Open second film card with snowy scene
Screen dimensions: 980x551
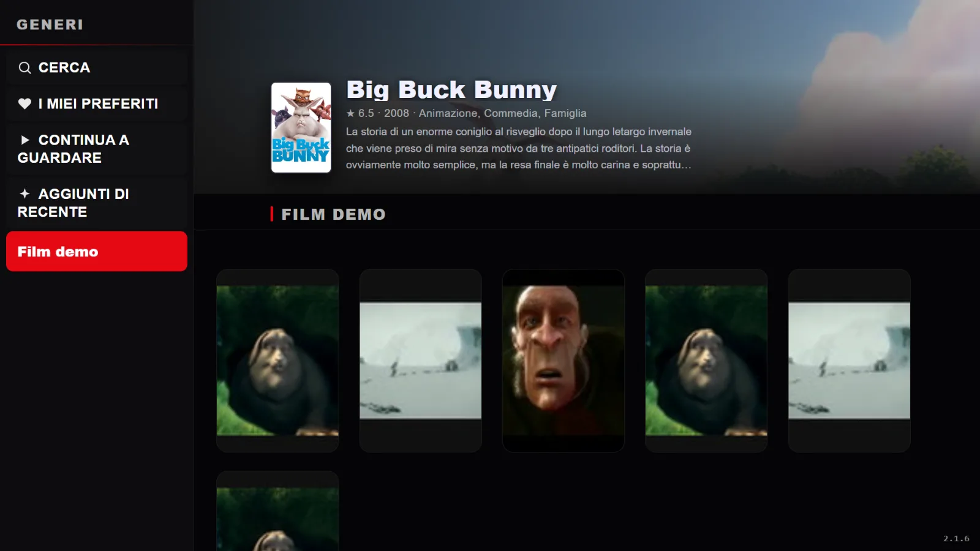click(x=421, y=361)
